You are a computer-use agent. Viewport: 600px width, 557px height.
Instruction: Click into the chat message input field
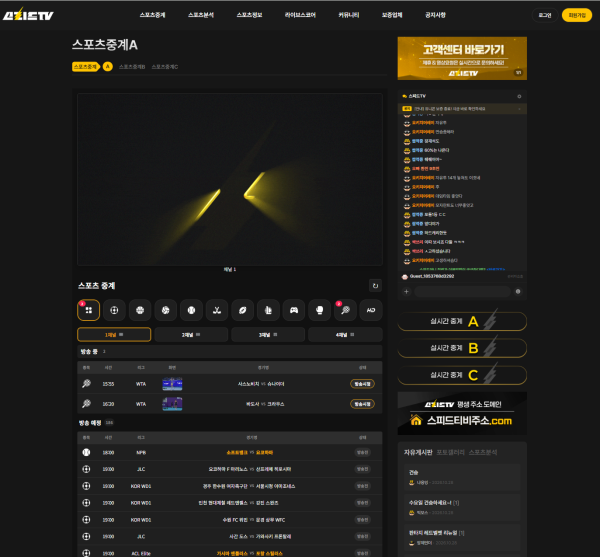tap(462, 292)
